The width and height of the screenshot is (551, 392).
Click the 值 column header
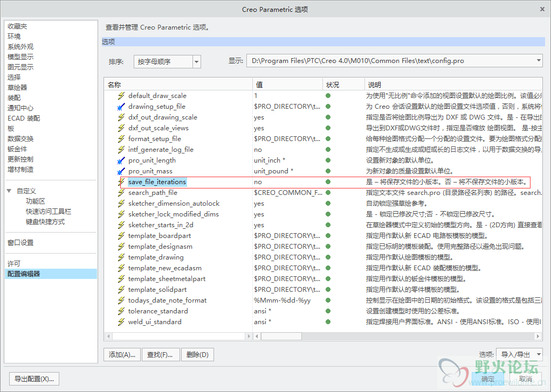tap(287, 85)
